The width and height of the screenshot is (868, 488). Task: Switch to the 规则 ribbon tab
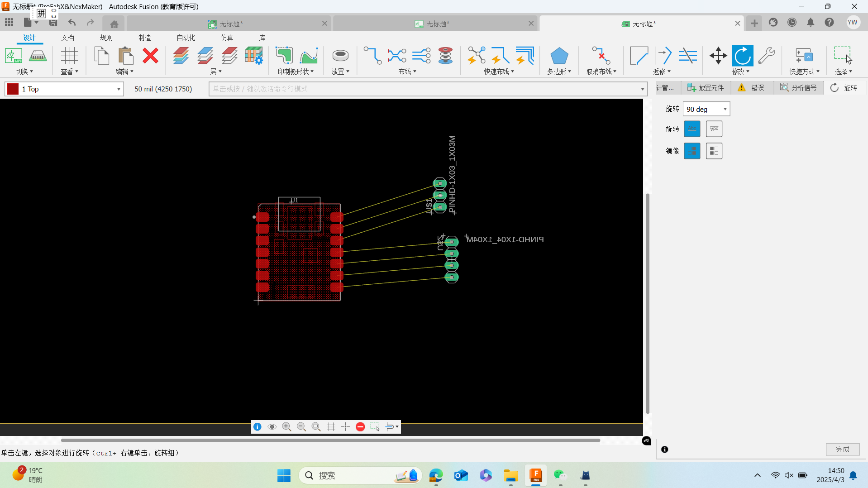[x=106, y=38]
